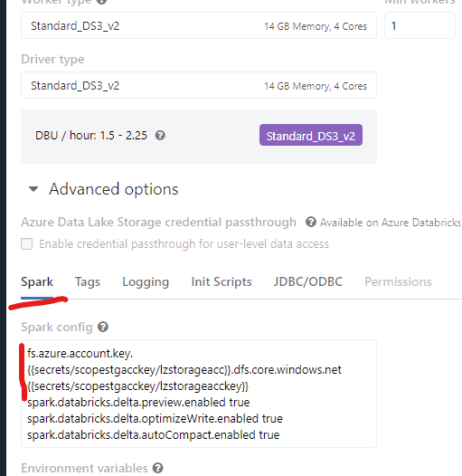
Task: Open the Driver type Standard_DS3_v2 dropdown
Action: pos(199,85)
